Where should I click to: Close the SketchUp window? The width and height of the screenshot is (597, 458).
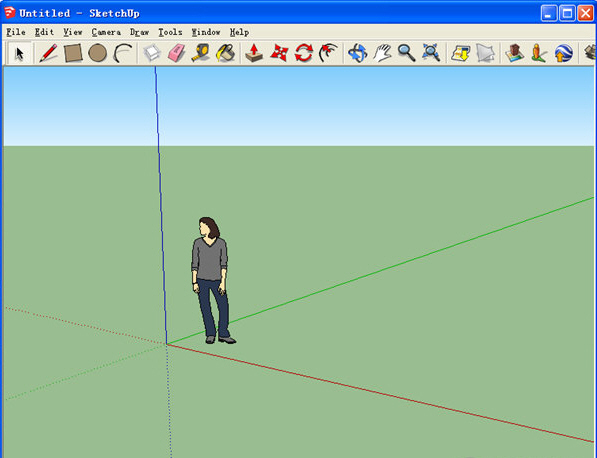586,13
